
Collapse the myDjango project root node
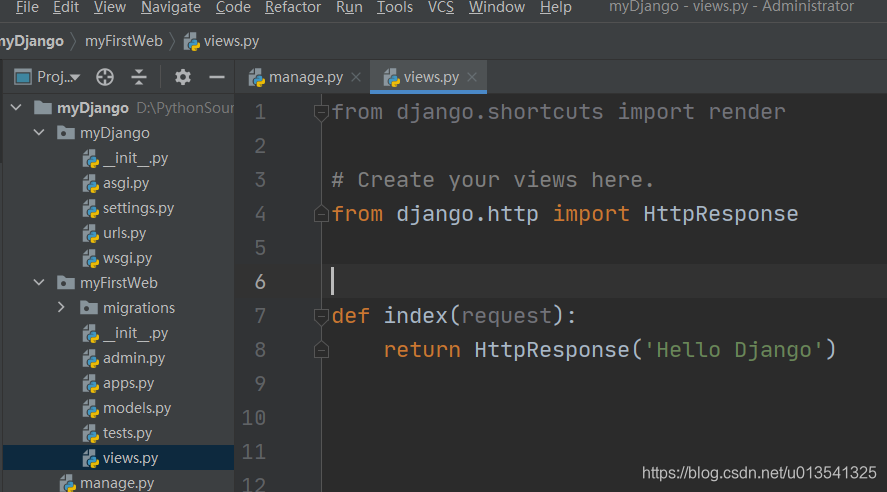pyautogui.click(x=16, y=107)
